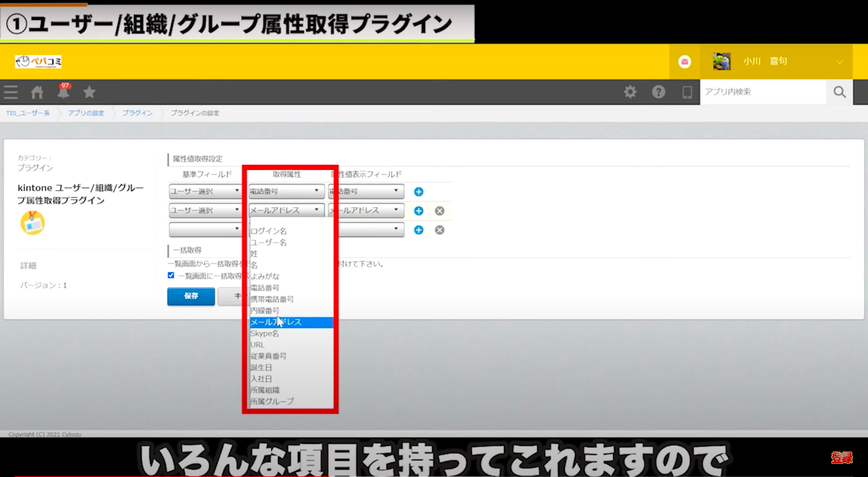This screenshot has height=477, width=868.
Task: Add row with first plus icon
Action: point(419,192)
